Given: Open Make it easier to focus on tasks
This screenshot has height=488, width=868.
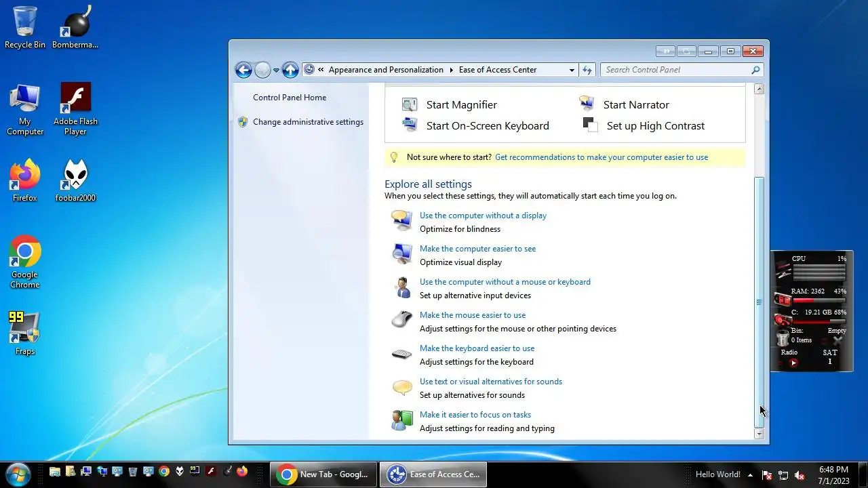Looking at the screenshot, I should [x=475, y=415].
